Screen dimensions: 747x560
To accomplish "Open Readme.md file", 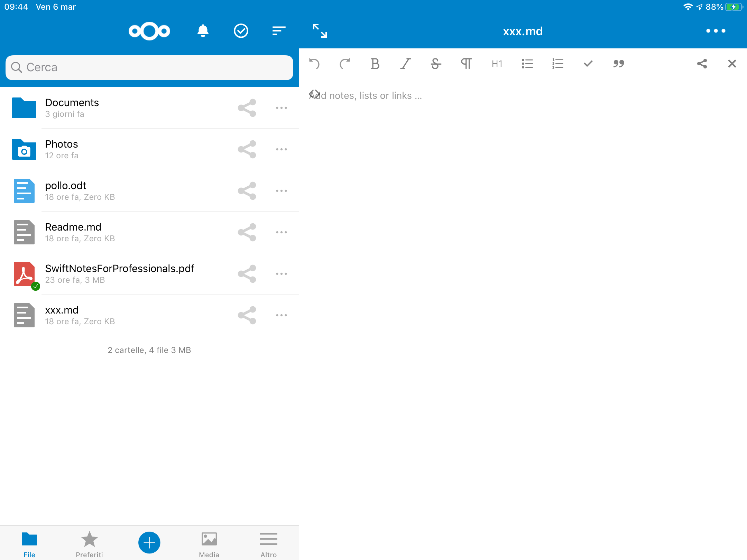I will (149, 232).
